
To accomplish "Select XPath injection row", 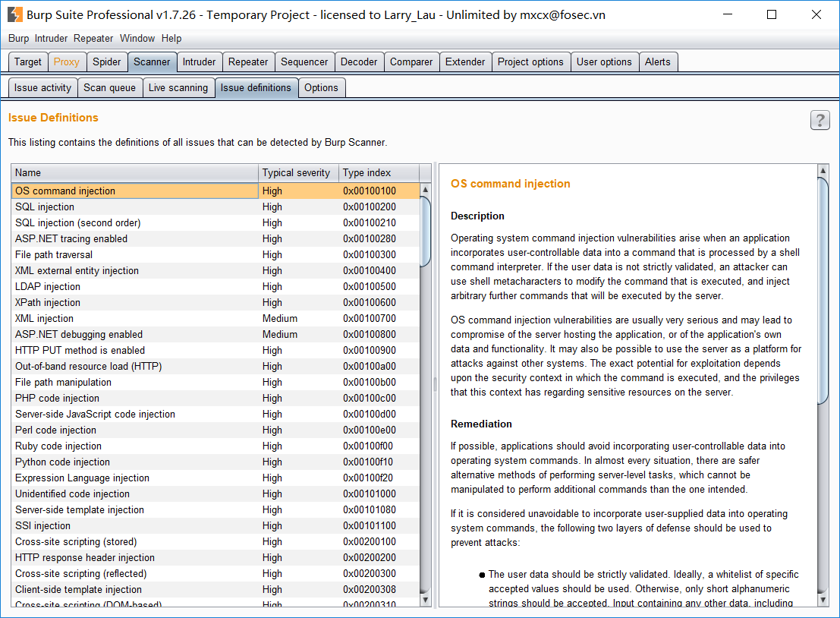I will point(216,302).
